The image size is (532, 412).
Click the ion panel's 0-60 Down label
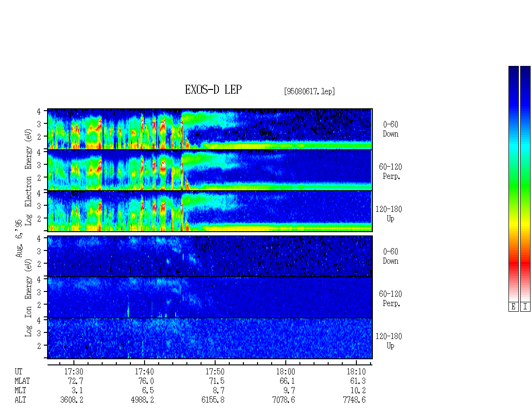coord(390,256)
